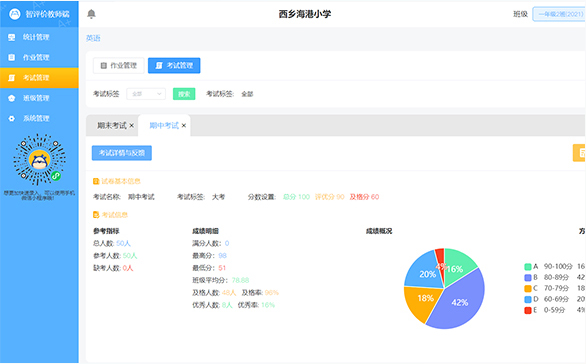
Task: Click the blue 考试管理 button
Action: (x=174, y=66)
